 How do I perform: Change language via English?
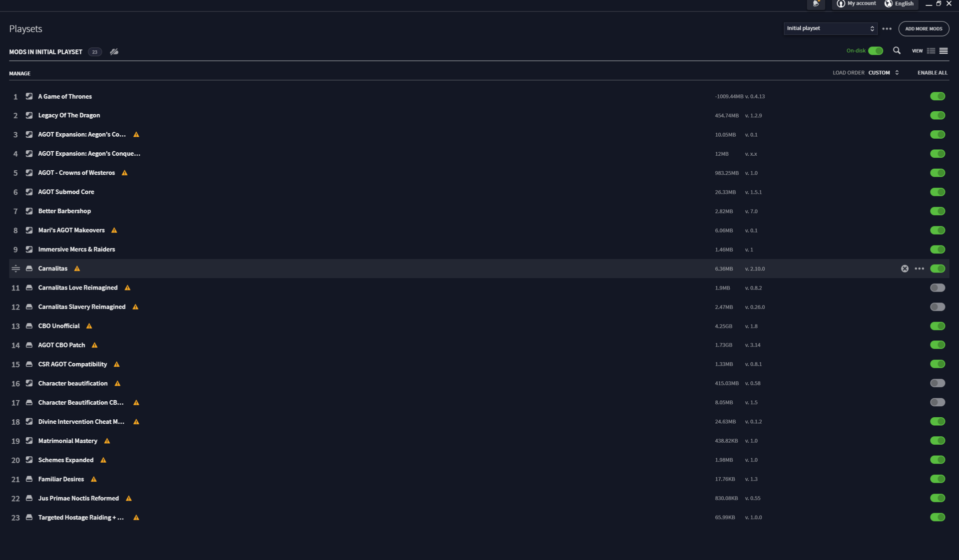pos(904,3)
